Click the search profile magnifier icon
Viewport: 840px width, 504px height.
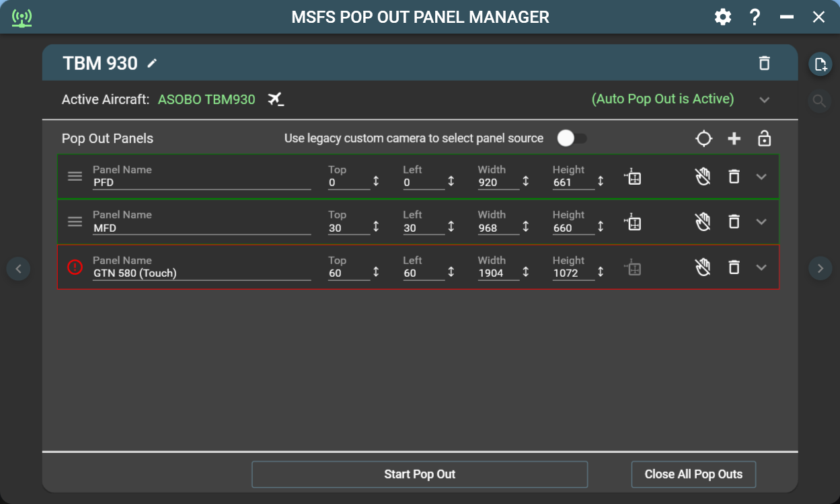tap(819, 101)
